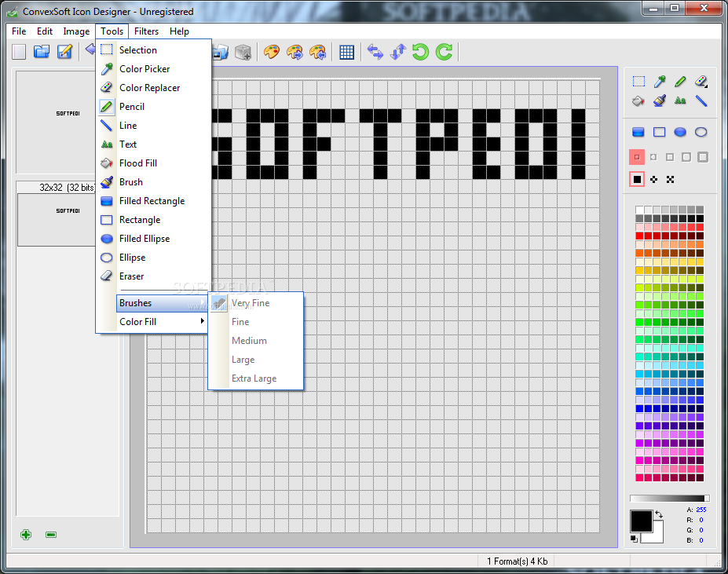This screenshot has width=728, height=574.
Task: Remove format with green minus button
Action: (51, 535)
